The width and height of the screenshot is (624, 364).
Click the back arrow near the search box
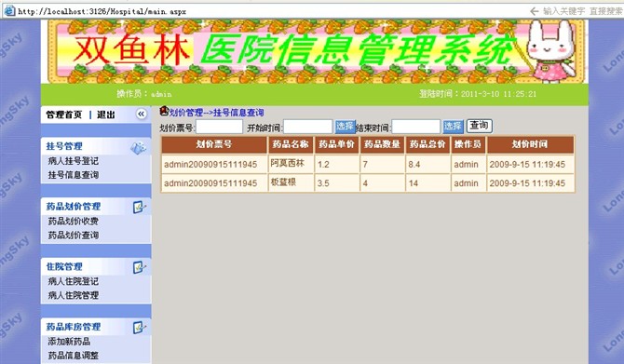tap(534, 11)
